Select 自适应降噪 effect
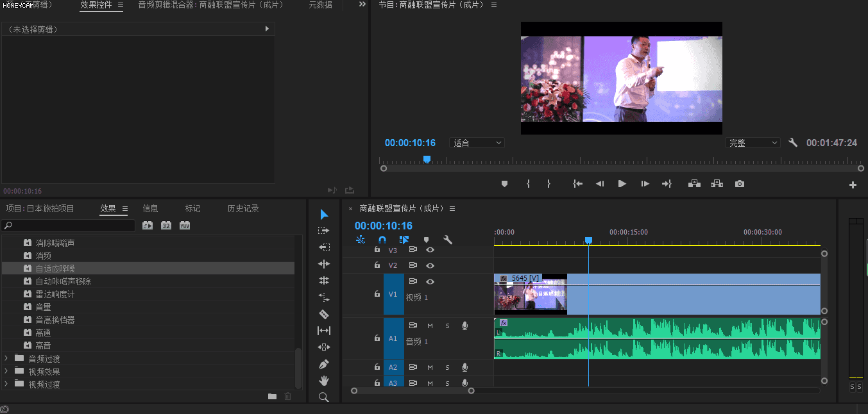The width and height of the screenshot is (868, 414). (x=148, y=268)
